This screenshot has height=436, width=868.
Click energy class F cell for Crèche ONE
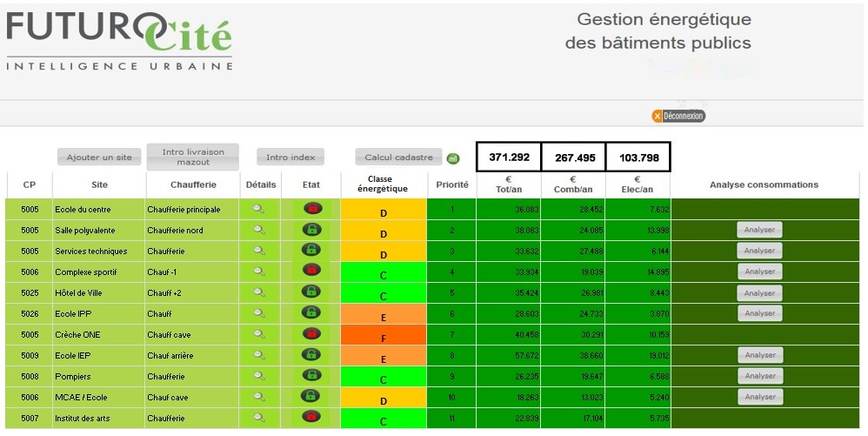384,335
